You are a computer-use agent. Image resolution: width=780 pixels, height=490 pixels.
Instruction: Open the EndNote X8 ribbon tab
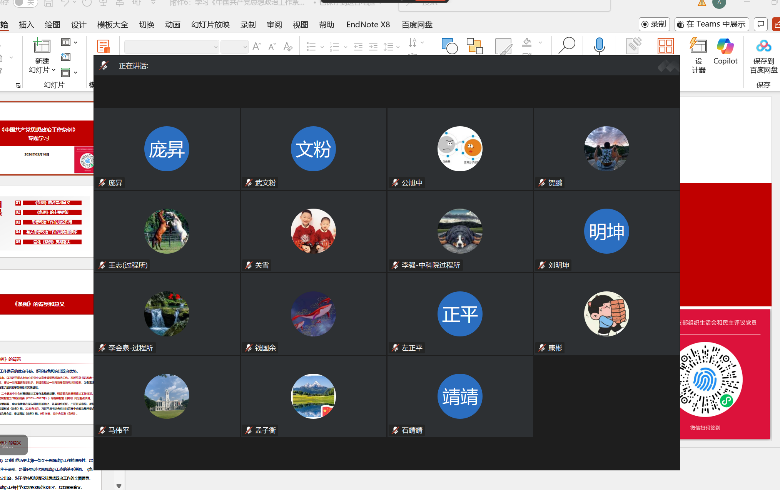click(x=366, y=23)
